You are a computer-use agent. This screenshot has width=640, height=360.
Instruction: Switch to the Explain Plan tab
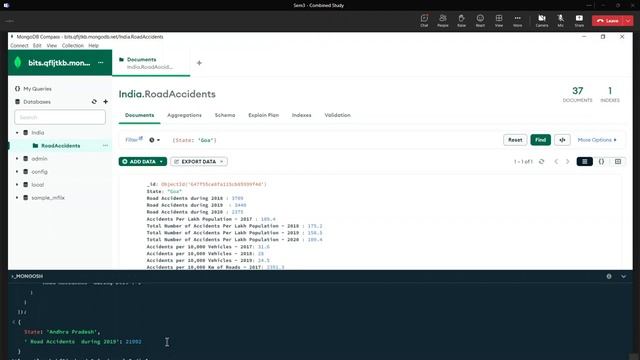(263, 115)
